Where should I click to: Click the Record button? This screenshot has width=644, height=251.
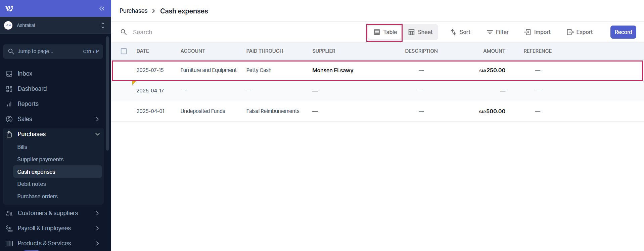(623, 32)
